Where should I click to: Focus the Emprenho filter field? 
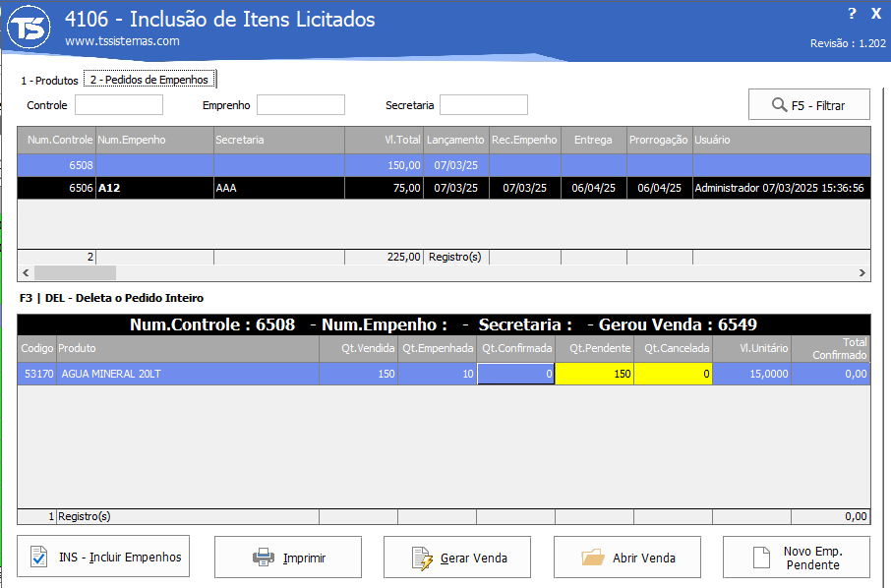coord(301,105)
